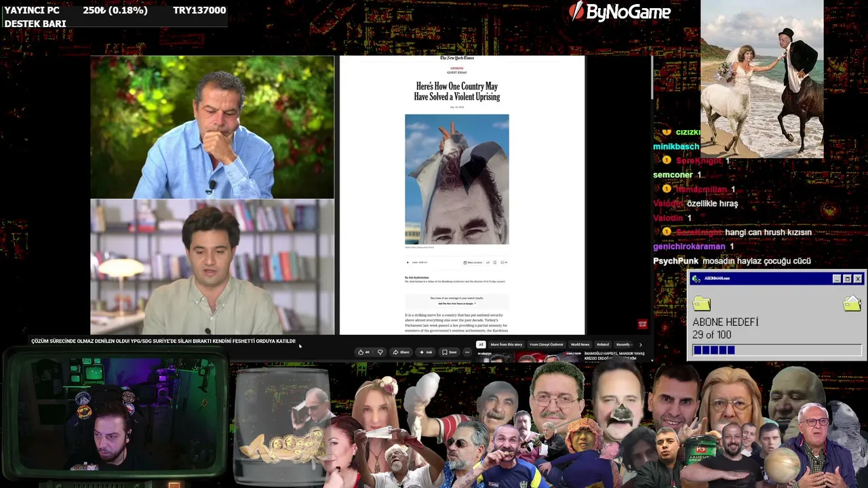Click 'Share full article' in the NYT article
This screenshot has height=488, width=868.
pos(473,262)
